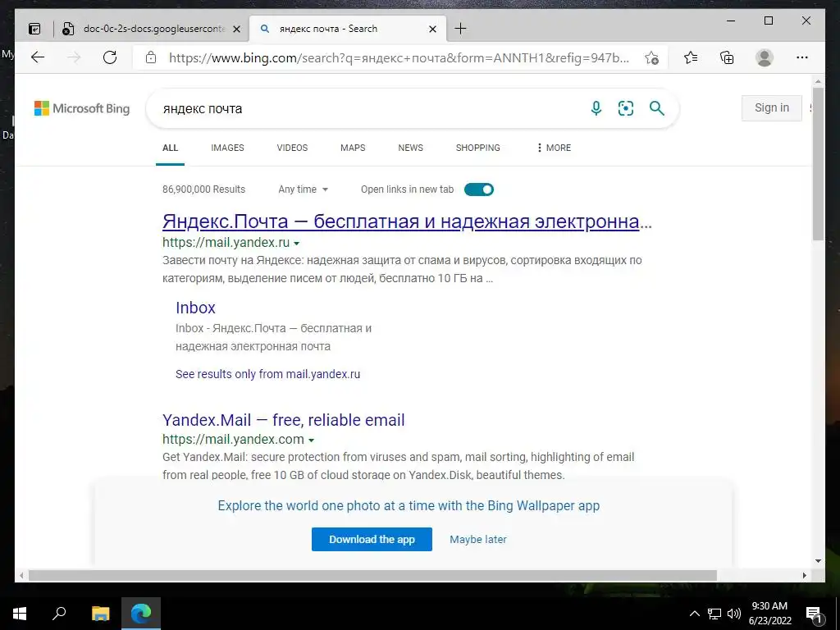Screen dimensions: 840x630
Task: Expand the Any time filter dropdown
Action: pos(304,189)
